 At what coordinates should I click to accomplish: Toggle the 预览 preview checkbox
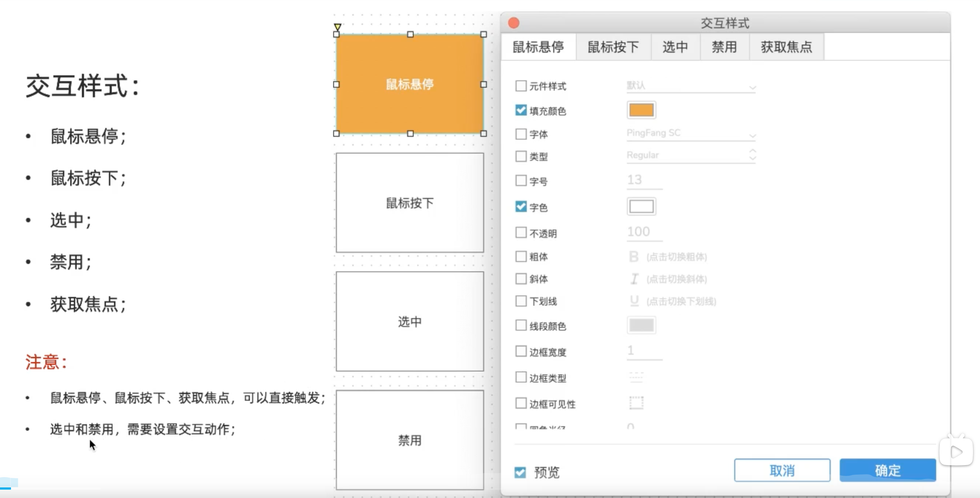[x=520, y=472]
